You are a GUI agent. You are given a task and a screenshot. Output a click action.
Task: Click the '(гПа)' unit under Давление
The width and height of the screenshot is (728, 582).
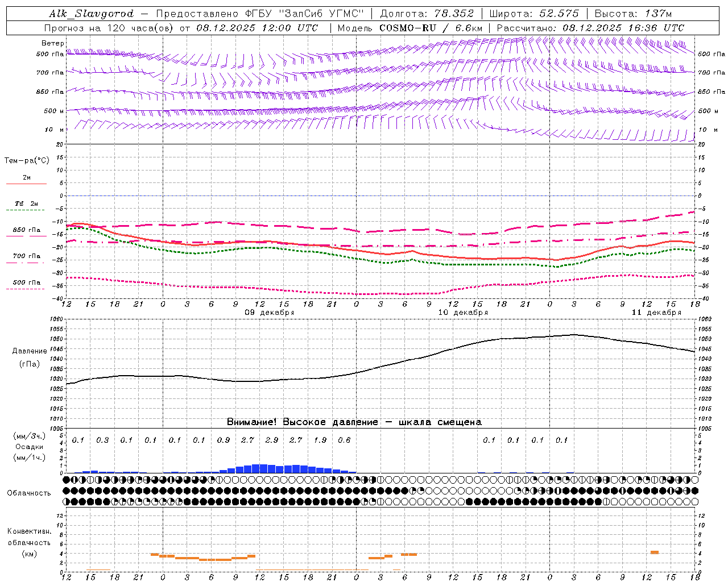coord(30,364)
